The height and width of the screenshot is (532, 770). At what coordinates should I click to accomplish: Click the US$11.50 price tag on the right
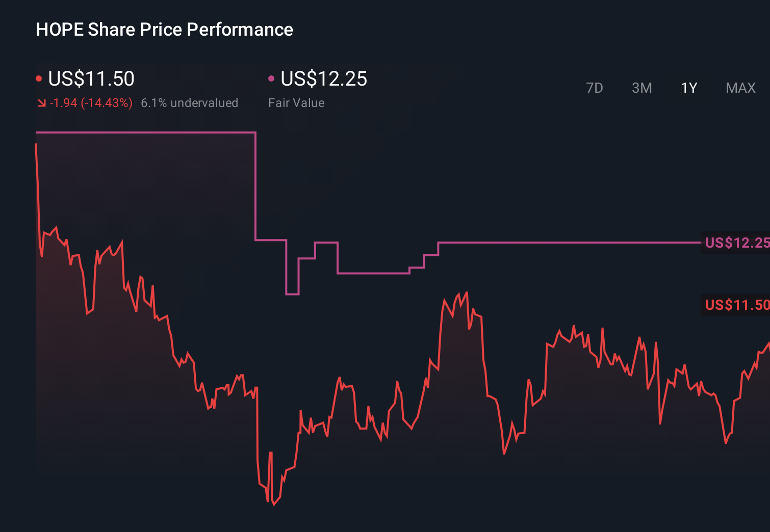pos(736,304)
